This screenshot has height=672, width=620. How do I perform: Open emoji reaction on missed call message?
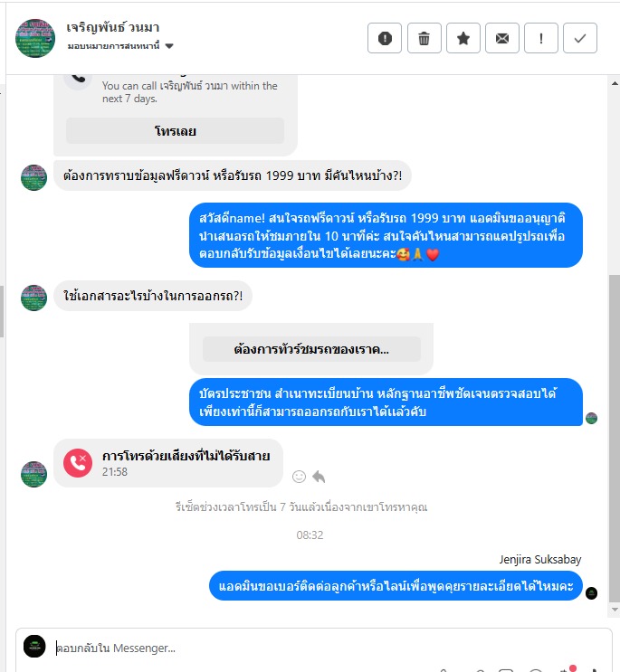(299, 477)
